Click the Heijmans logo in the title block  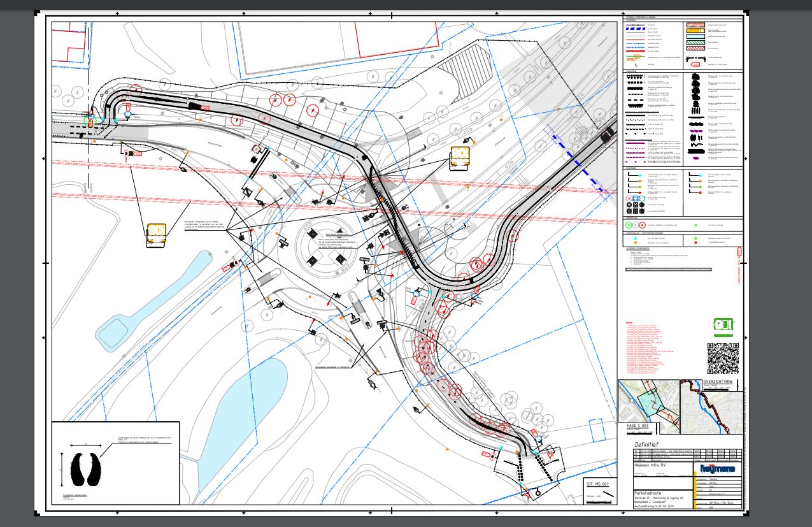click(717, 468)
